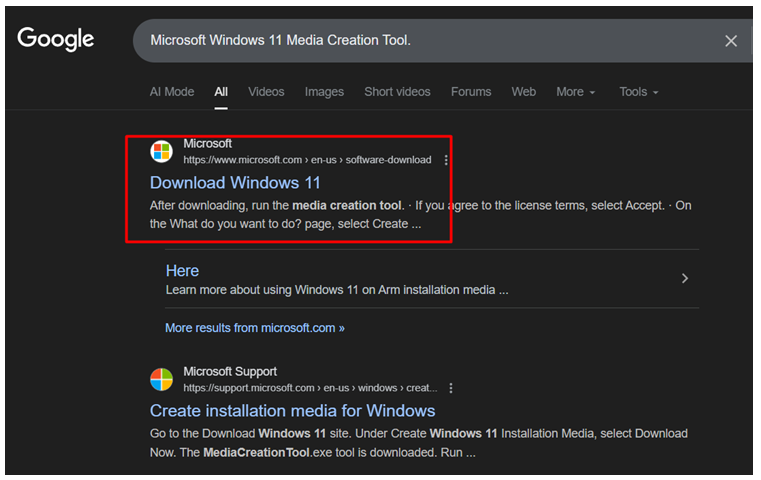Open 'Create installation media for Windows' link
Image resolution: width=761 pixels, height=480 pixels.
[x=292, y=411]
